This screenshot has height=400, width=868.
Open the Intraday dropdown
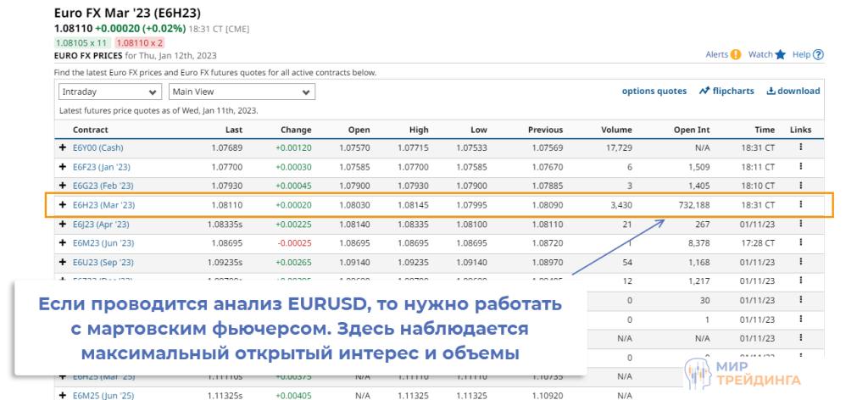coord(110,92)
